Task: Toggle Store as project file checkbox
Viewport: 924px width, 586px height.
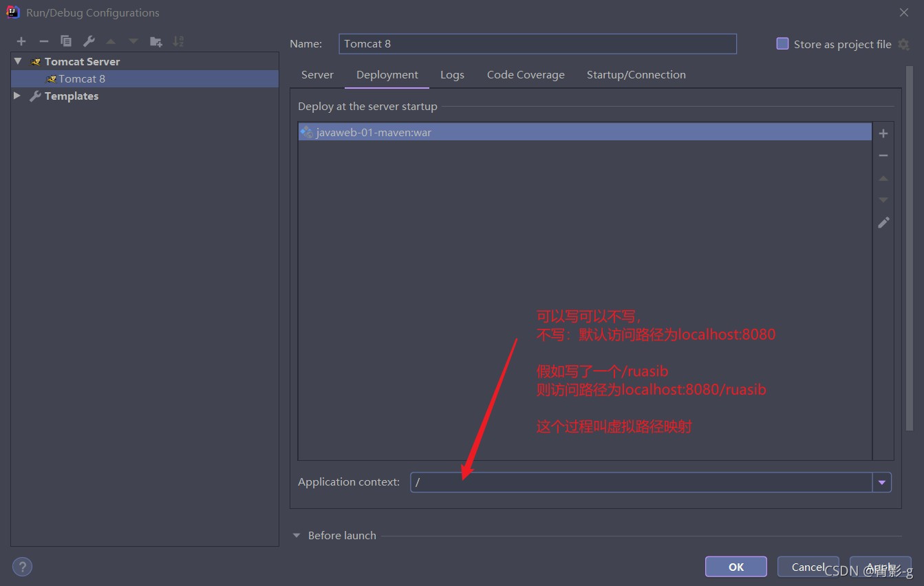Action: click(782, 43)
